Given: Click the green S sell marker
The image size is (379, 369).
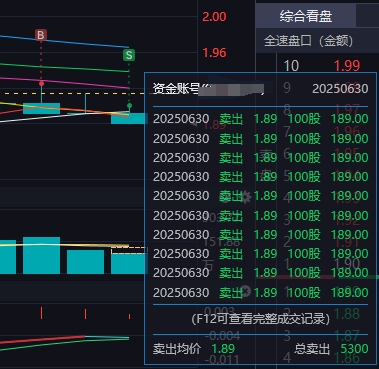Looking at the screenshot, I should (x=129, y=55).
